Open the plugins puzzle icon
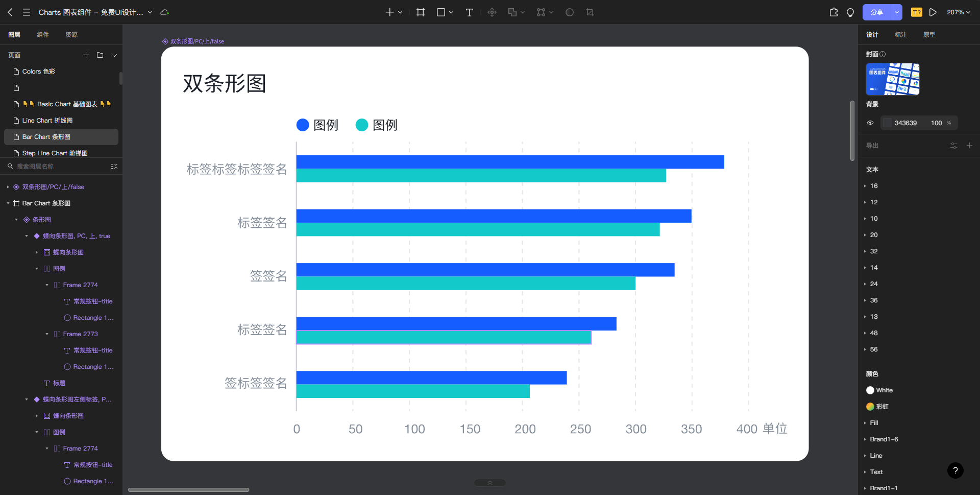Image resolution: width=980 pixels, height=495 pixels. coord(834,12)
